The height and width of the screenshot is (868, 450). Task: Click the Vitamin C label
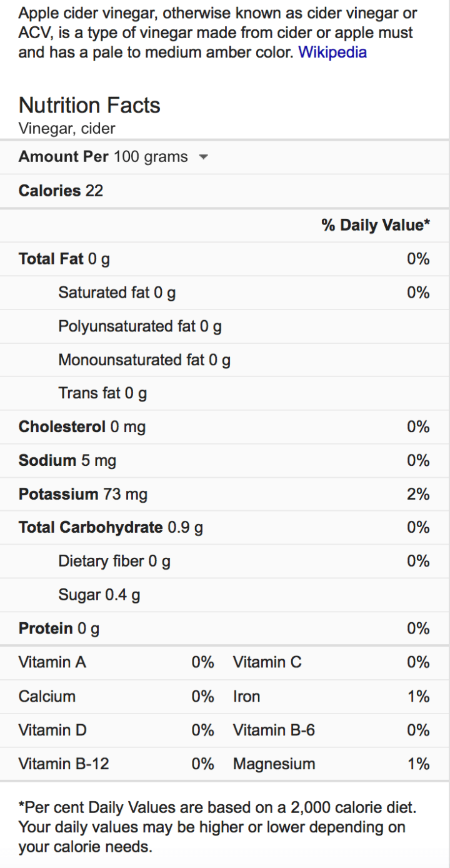[267, 662]
